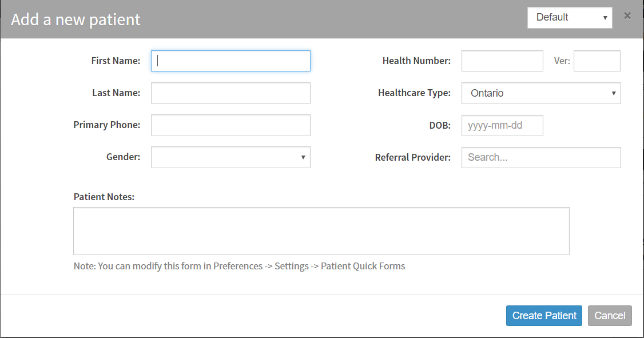Screen dimensions: 644x338
Task: Close the Add a new patient dialog
Action: 627,16
